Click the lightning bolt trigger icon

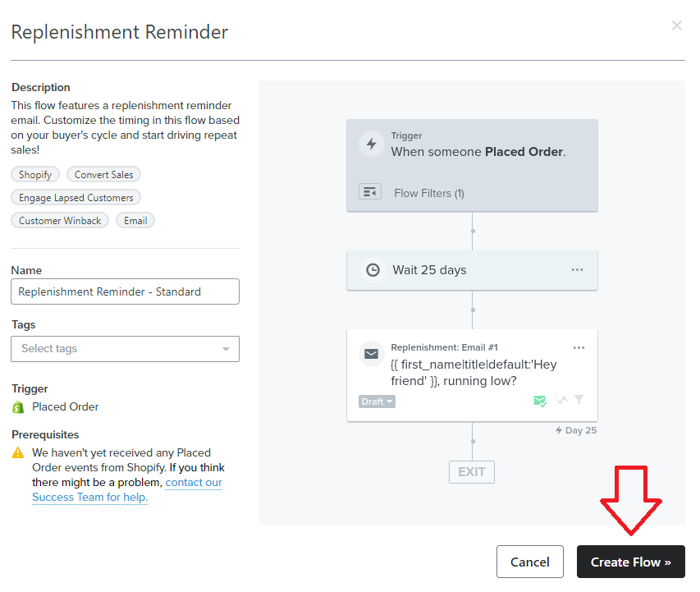pos(372,144)
